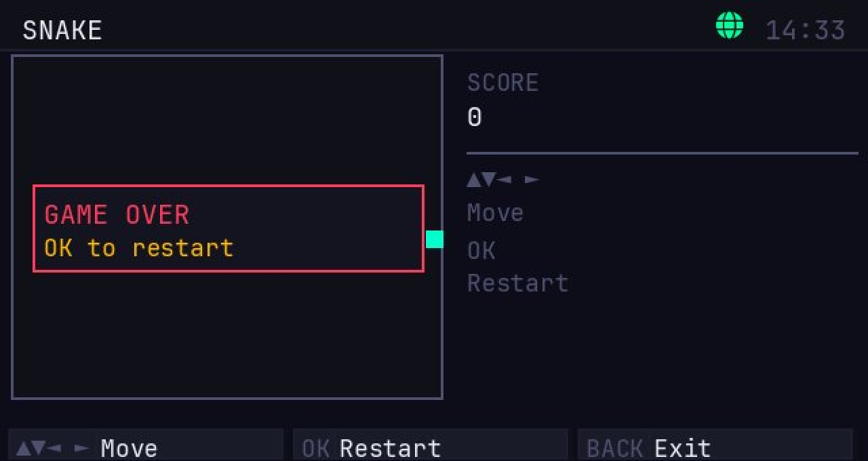Click the OK key label in the side panel
Screen dimensions: 868x461
coord(481,251)
